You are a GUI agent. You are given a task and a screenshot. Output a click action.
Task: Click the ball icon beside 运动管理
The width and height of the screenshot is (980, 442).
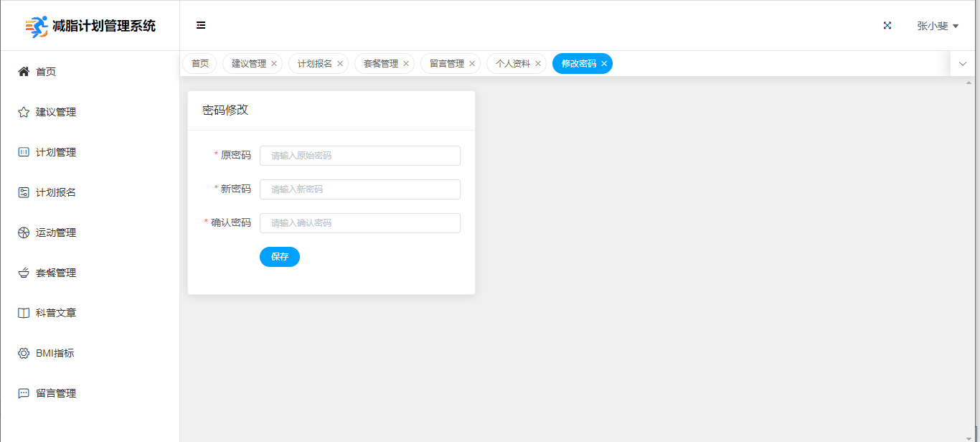click(24, 232)
